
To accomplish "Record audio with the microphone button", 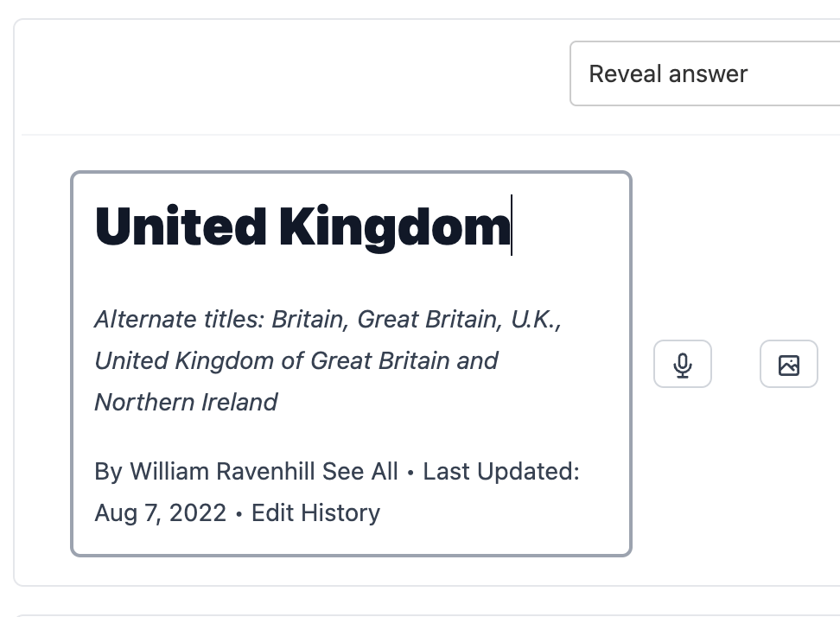I will [x=682, y=364].
